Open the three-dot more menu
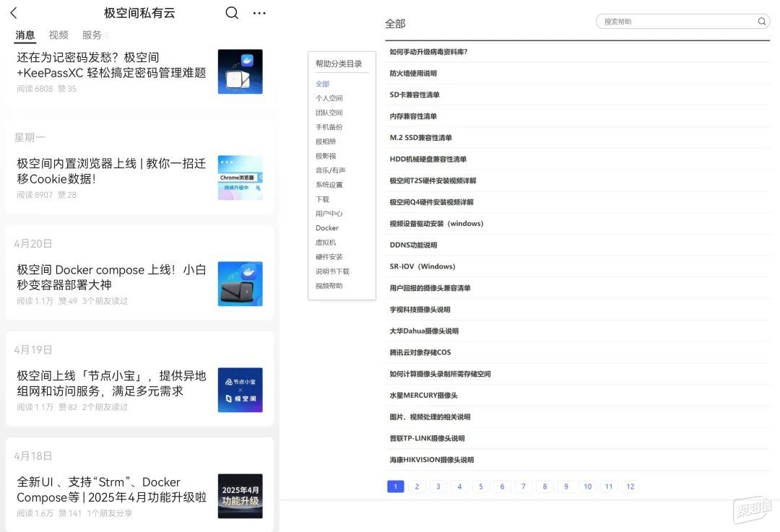780x532 pixels. tap(259, 13)
